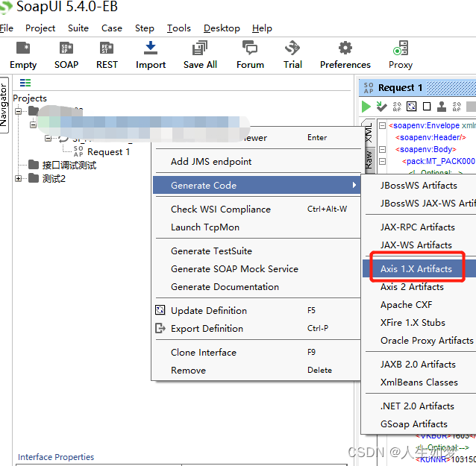Click recreate request refresh icon in Request toolbar
The width and height of the screenshot is (476, 466).
tap(411, 107)
